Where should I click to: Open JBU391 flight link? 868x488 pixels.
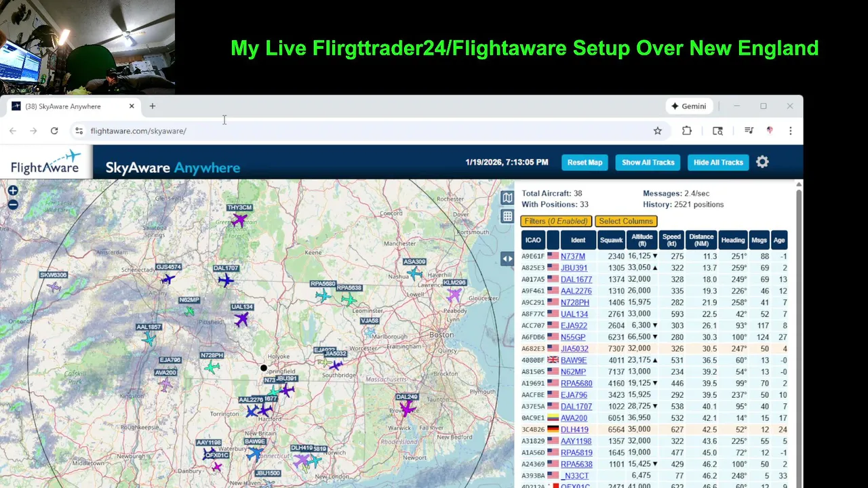[x=574, y=268]
